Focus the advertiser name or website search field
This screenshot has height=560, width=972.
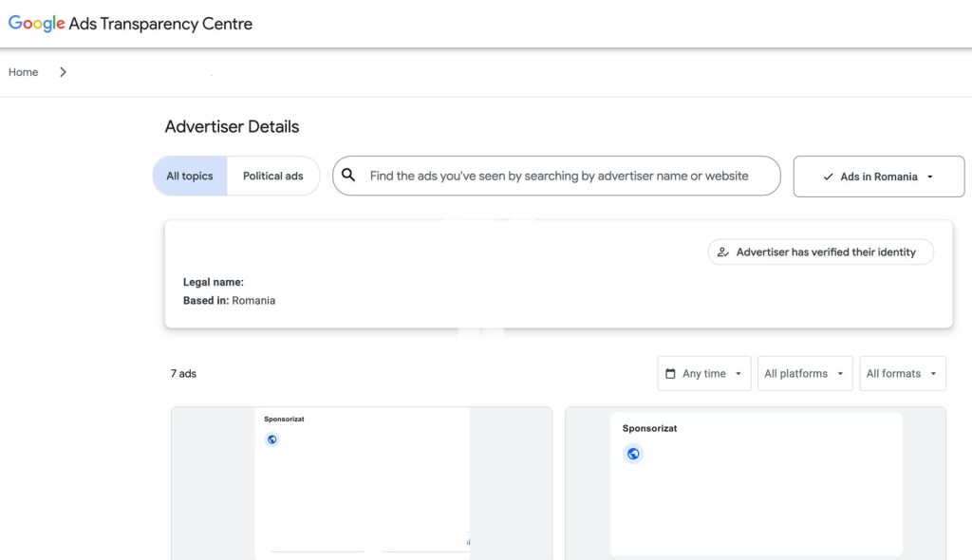tap(556, 177)
